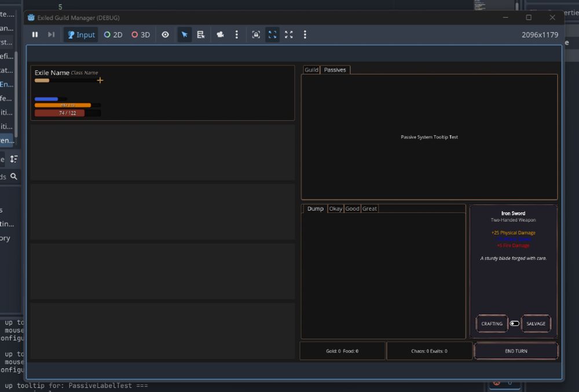Click the 2096x1179 resolution label
Screen dimensions: 579x392
click(540, 35)
